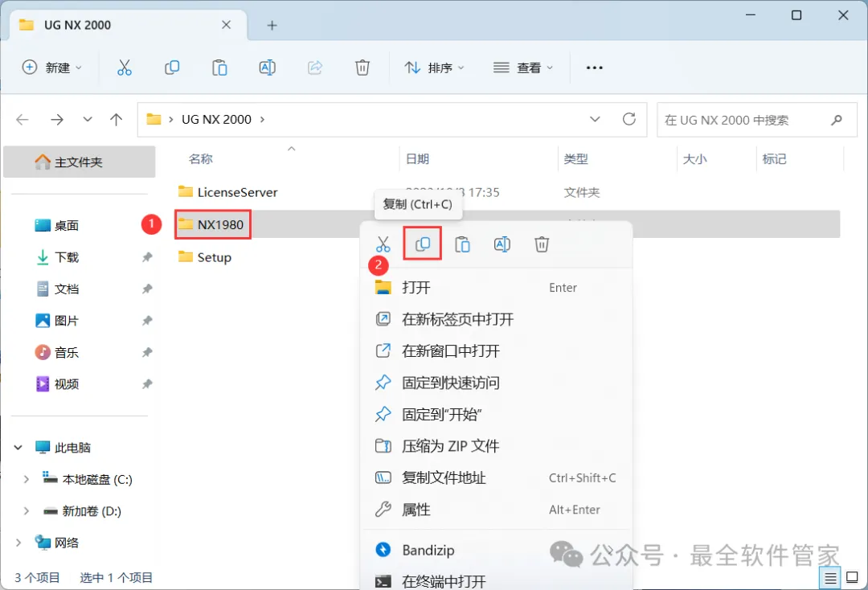
Task: Sort by the 名称 column header
Action: pos(201,159)
